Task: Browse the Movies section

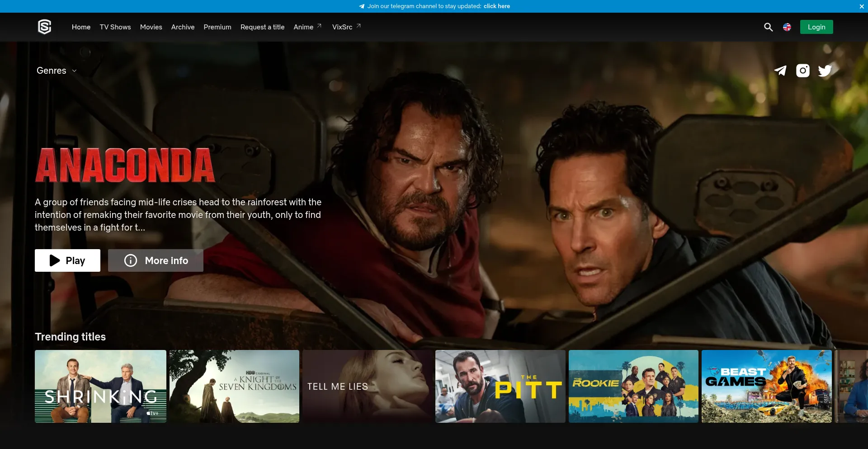Action: pyautogui.click(x=151, y=27)
